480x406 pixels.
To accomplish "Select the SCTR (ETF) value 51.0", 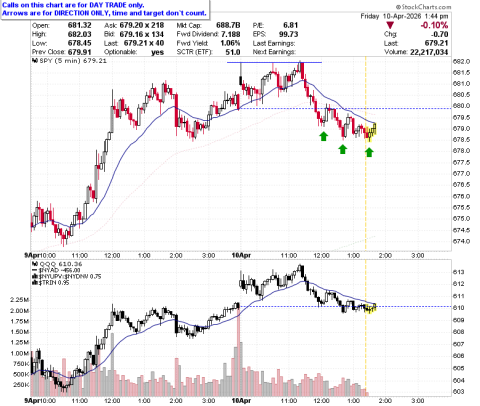I will pos(233,52).
